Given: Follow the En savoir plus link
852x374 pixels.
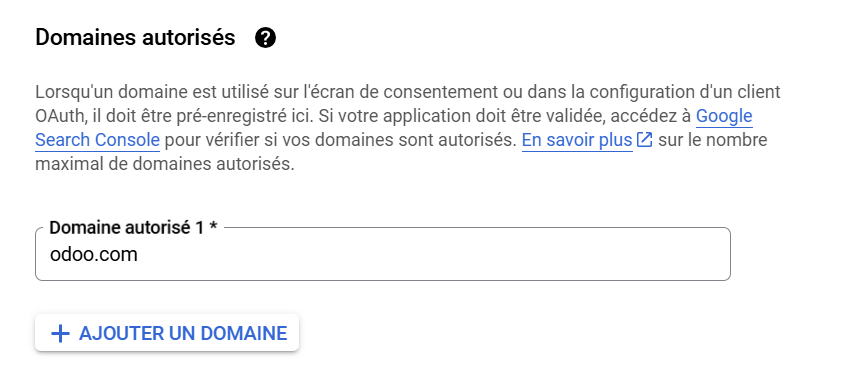Looking at the screenshot, I should (577, 140).
